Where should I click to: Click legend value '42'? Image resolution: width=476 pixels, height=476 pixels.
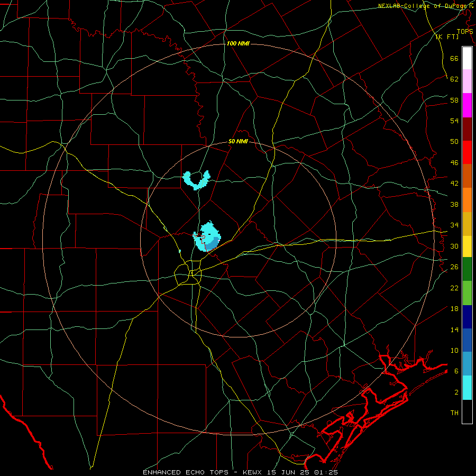click(454, 184)
